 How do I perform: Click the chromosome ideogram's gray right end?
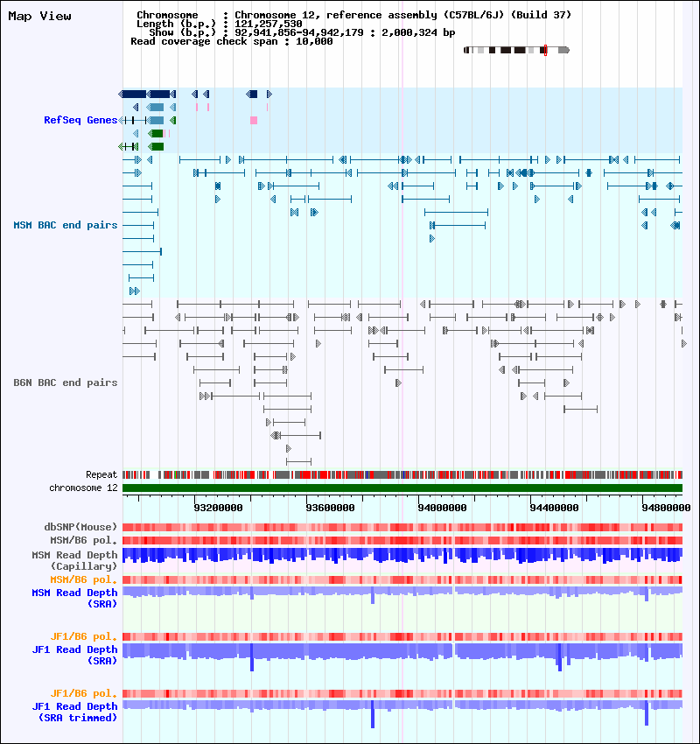pyautogui.click(x=563, y=50)
